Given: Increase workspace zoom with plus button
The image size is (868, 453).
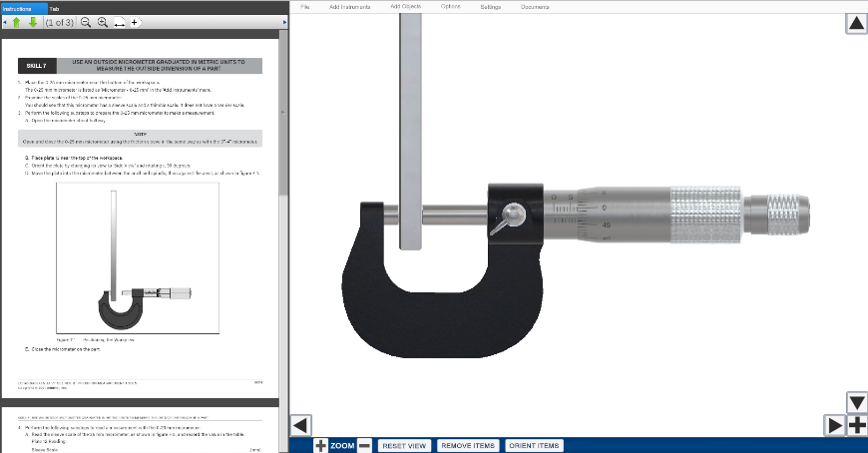Looking at the screenshot, I should point(320,445).
